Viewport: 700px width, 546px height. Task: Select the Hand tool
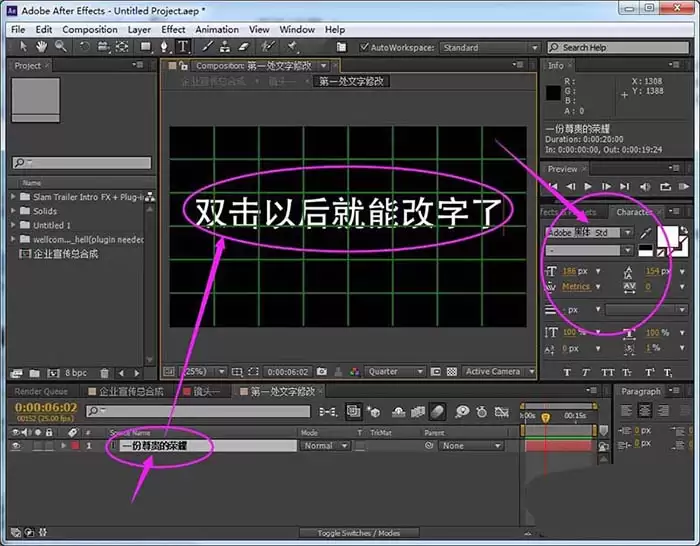click(x=41, y=46)
